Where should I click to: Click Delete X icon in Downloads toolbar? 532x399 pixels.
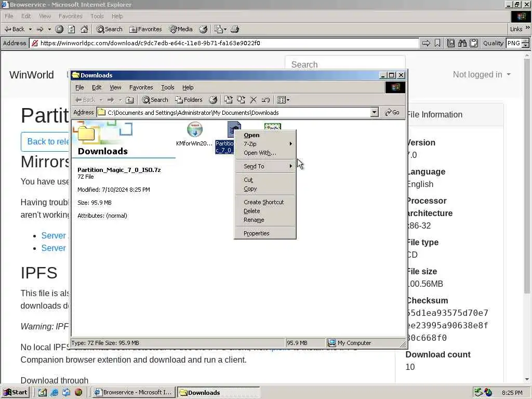click(x=254, y=100)
